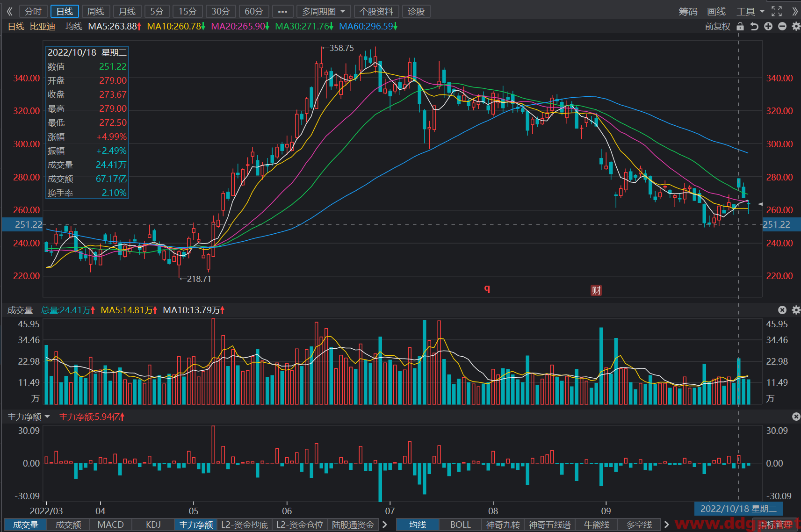Open 成交量 panel settings gear
The image size is (801, 532).
point(796,310)
